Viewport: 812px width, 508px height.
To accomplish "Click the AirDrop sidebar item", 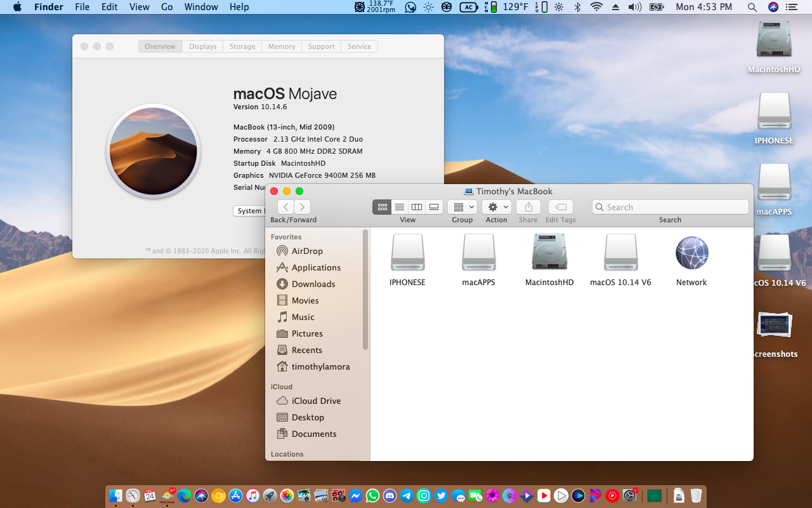I will (307, 251).
